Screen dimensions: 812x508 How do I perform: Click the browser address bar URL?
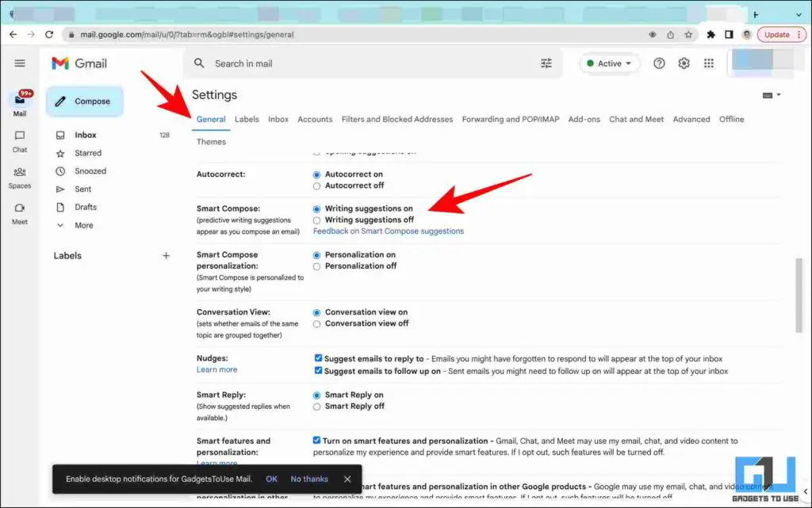[186, 35]
